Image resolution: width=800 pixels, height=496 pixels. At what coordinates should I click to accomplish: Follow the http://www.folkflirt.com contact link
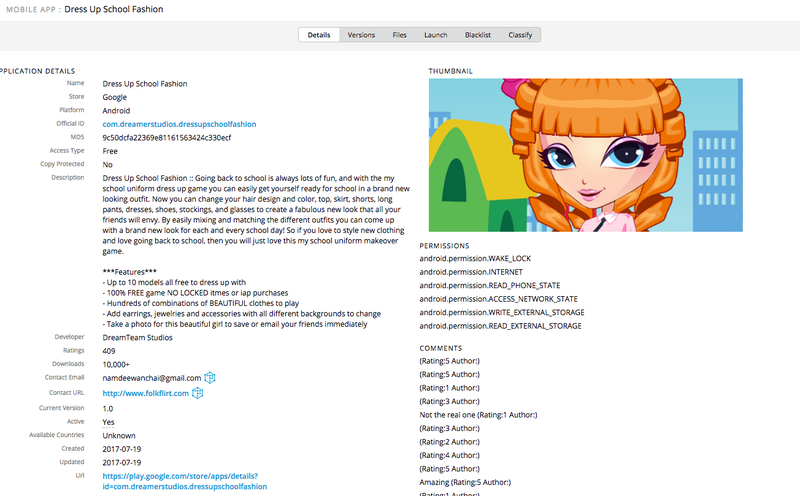pyautogui.click(x=145, y=393)
